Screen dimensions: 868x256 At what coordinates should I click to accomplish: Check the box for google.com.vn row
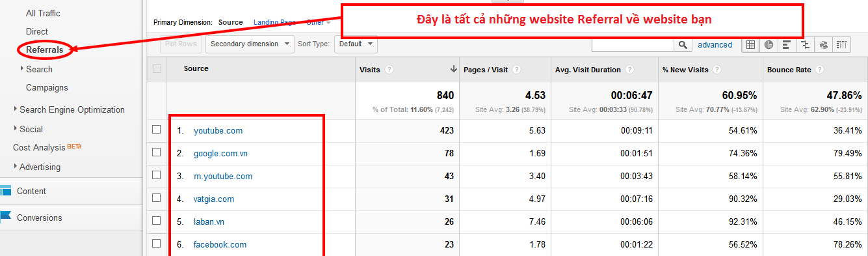157,152
